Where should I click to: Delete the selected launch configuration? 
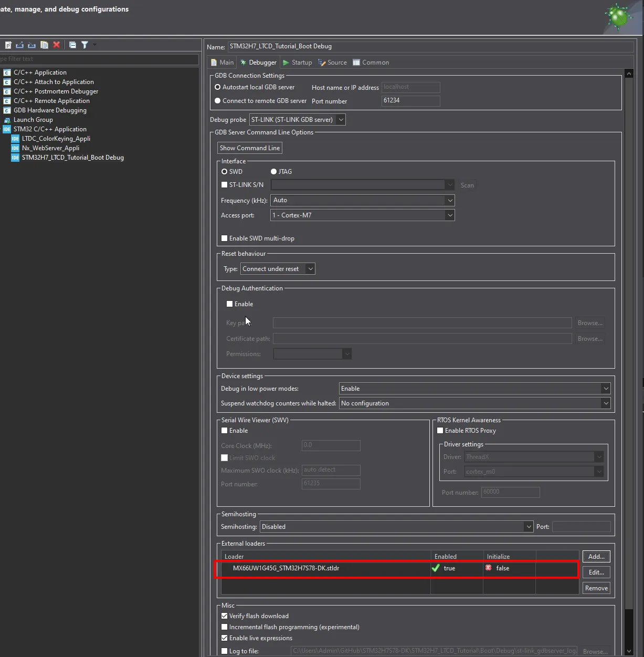point(57,45)
